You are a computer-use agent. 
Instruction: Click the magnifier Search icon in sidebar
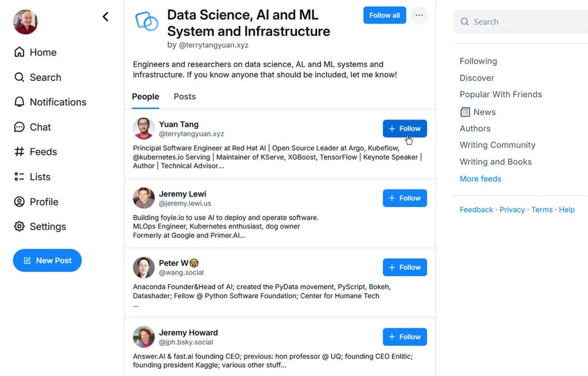(x=19, y=77)
